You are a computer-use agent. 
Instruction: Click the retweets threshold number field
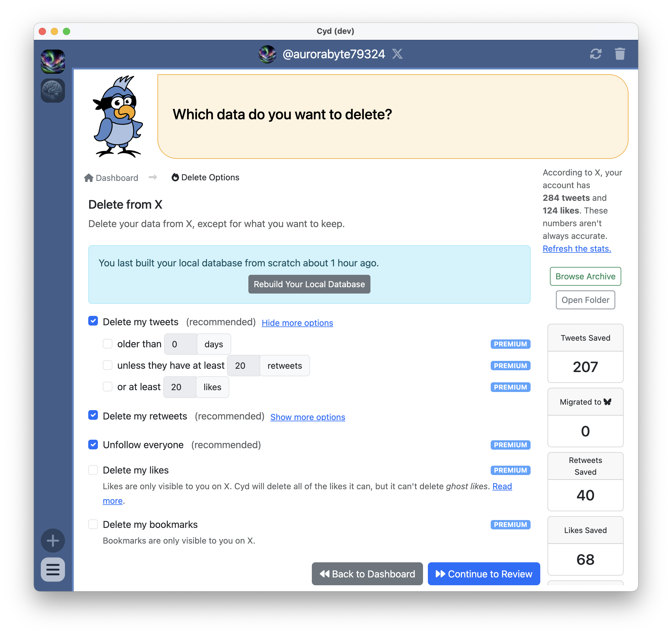(x=243, y=365)
